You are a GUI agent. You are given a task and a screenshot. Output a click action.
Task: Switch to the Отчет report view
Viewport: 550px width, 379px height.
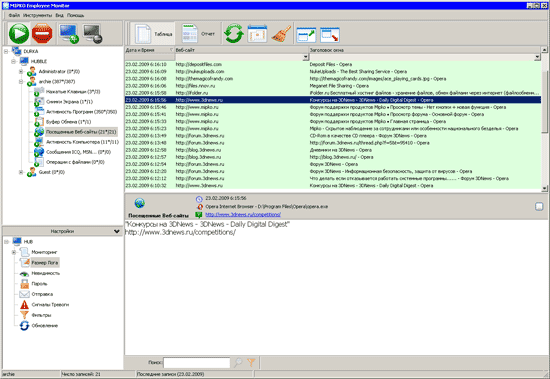point(199,34)
